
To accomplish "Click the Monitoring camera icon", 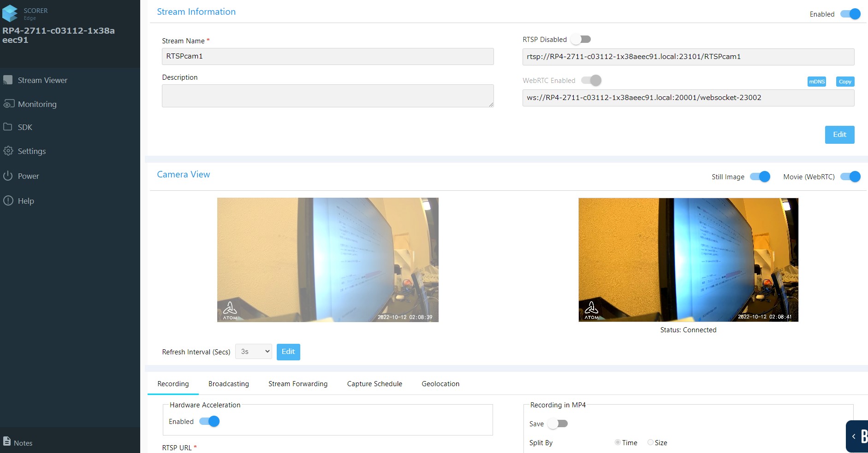I will (9, 104).
